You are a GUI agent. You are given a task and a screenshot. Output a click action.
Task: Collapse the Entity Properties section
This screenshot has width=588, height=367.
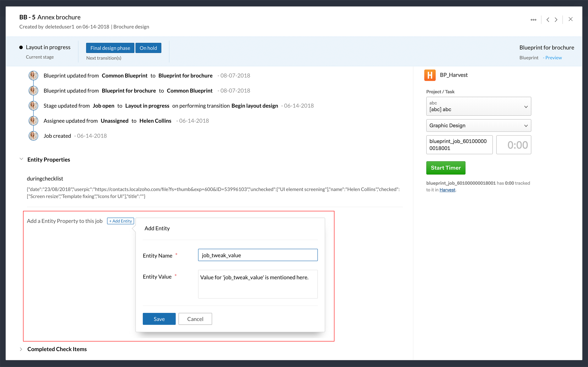click(21, 159)
